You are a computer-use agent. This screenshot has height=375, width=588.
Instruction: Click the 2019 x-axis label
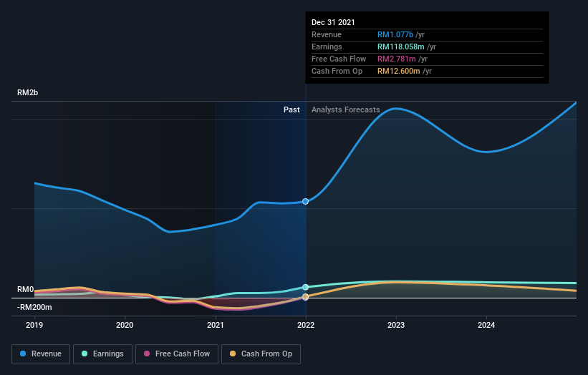(x=34, y=325)
